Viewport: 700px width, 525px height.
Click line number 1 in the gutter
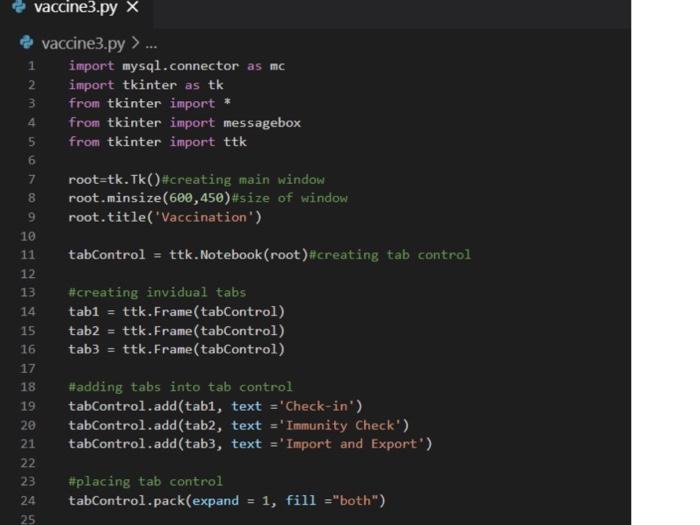(x=31, y=66)
